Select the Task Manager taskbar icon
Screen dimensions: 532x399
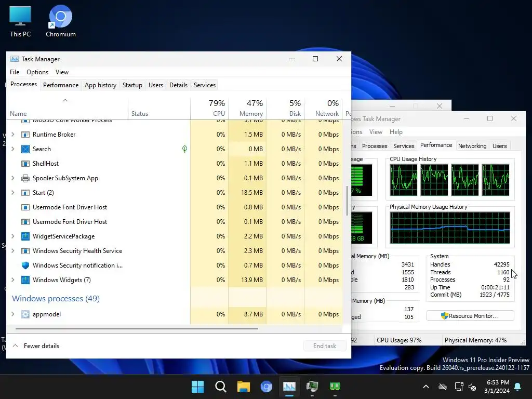289,387
